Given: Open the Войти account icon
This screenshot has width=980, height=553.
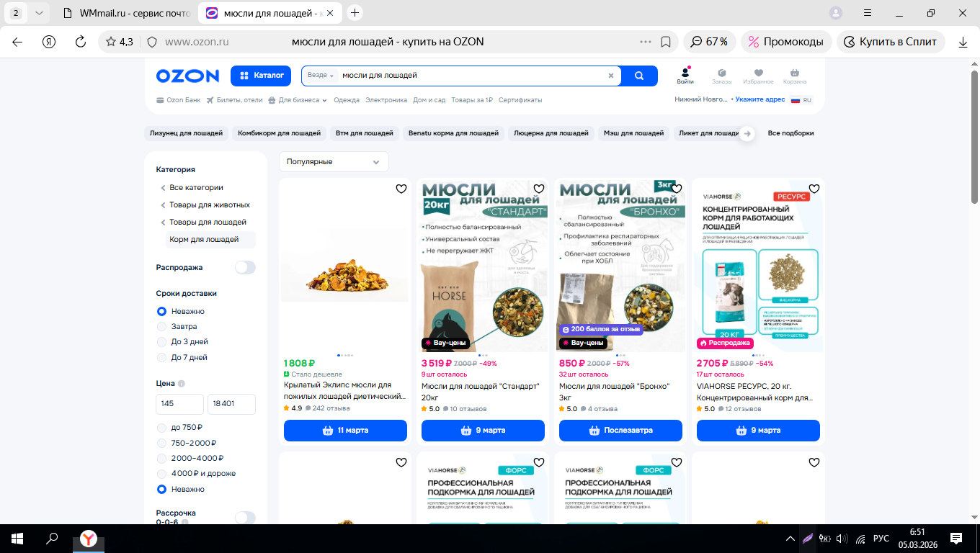Looking at the screenshot, I should [685, 76].
